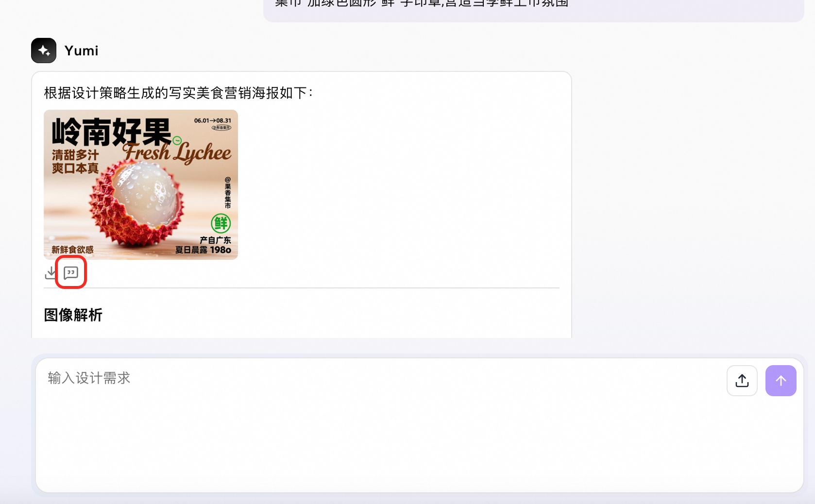Click the Fresh Lychee script text

click(x=177, y=152)
